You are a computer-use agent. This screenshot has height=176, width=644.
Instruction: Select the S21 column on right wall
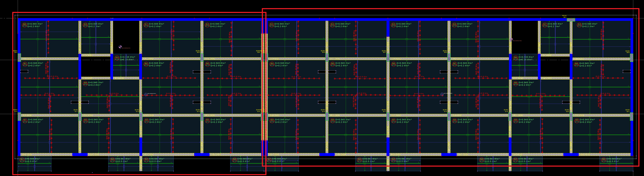[631, 116]
